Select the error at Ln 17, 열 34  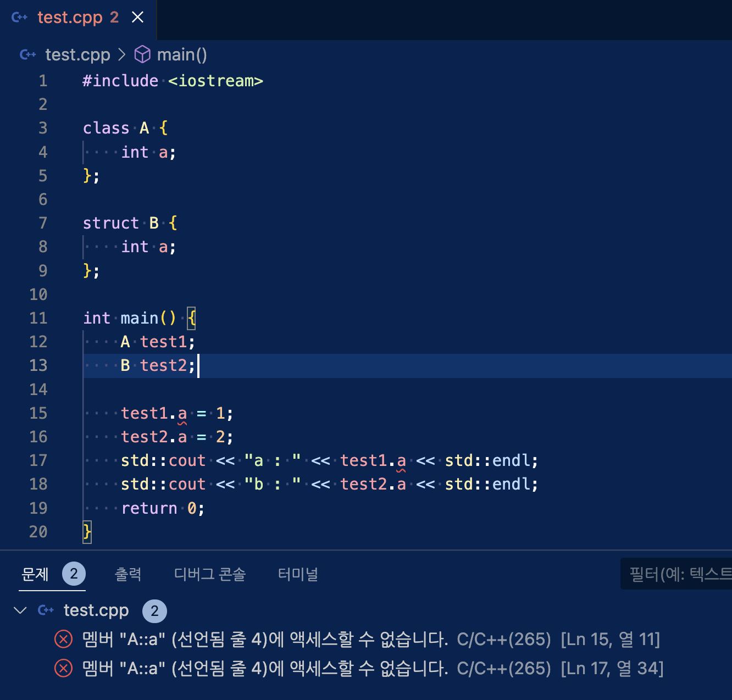pos(366,669)
